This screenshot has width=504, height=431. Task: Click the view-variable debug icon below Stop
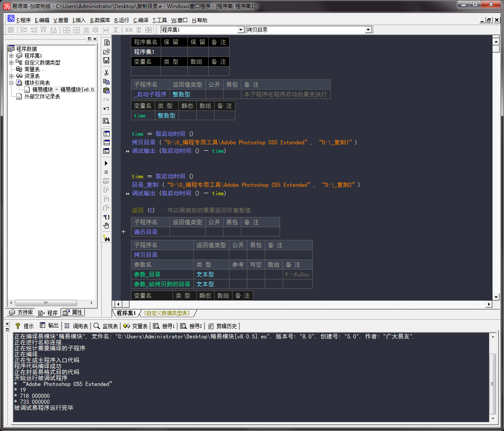[106, 181]
